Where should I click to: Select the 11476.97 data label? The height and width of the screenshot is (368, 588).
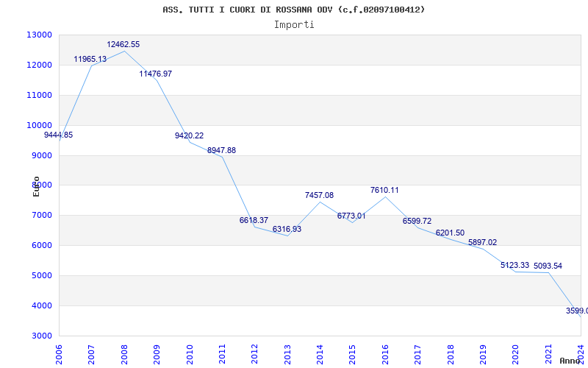(x=156, y=74)
